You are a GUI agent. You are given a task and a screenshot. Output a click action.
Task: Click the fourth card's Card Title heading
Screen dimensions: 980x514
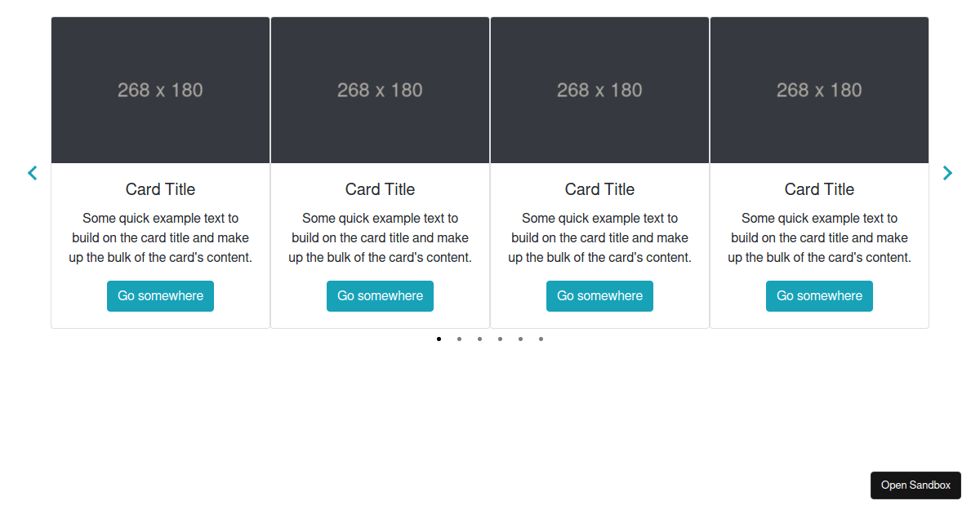[819, 189]
